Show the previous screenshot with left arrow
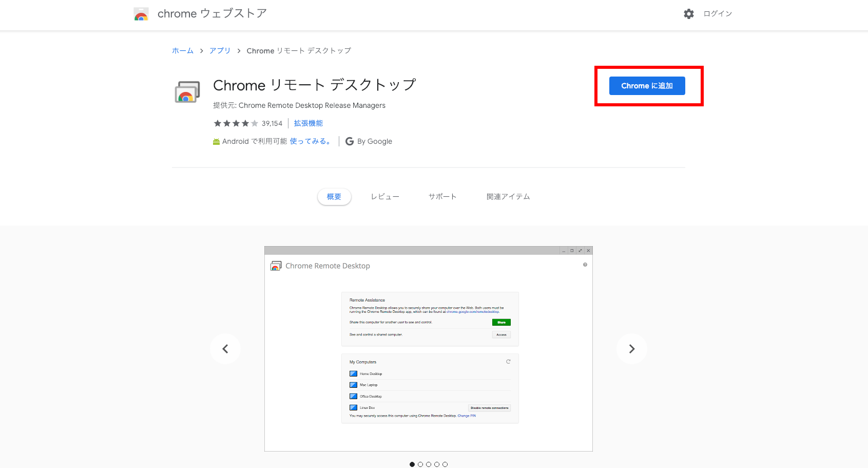The width and height of the screenshot is (868, 468). [225, 349]
